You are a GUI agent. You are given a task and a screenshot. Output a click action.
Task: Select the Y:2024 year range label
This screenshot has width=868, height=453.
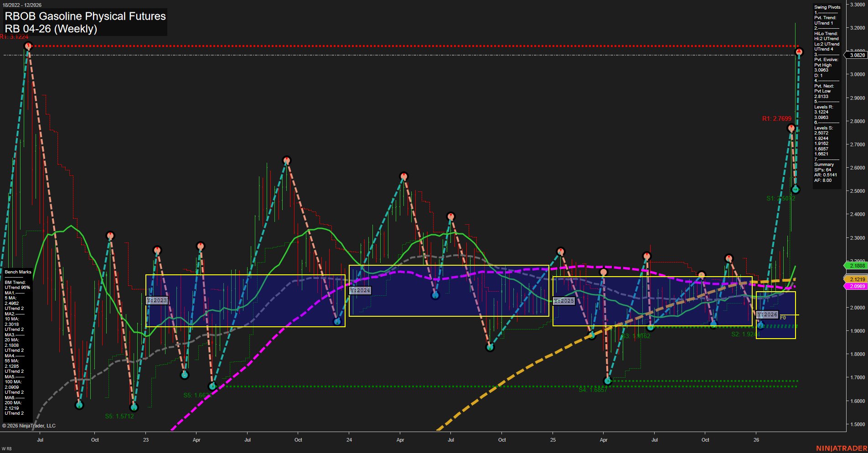[x=361, y=290]
